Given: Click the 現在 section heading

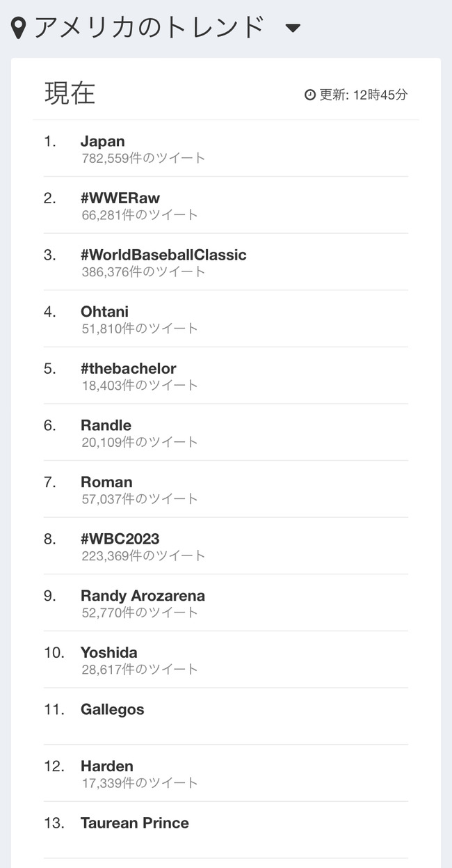Looking at the screenshot, I should (x=70, y=93).
